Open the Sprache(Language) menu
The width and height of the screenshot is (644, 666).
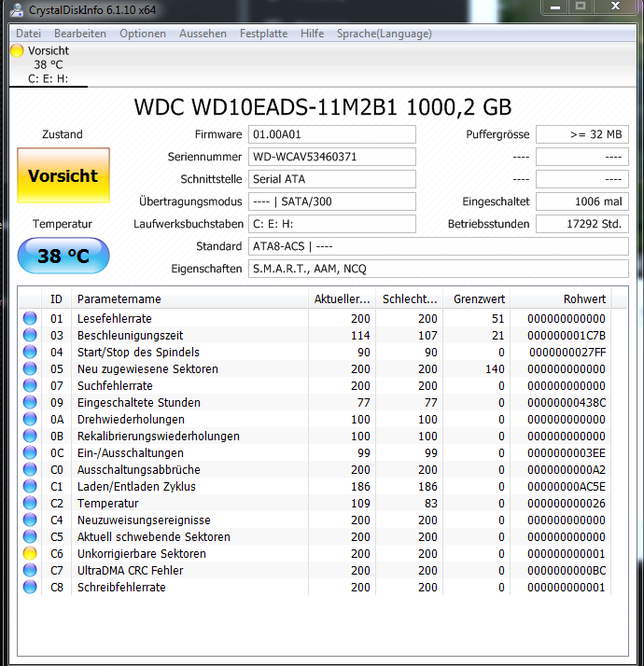pyautogui.click(x=385, y=34)
